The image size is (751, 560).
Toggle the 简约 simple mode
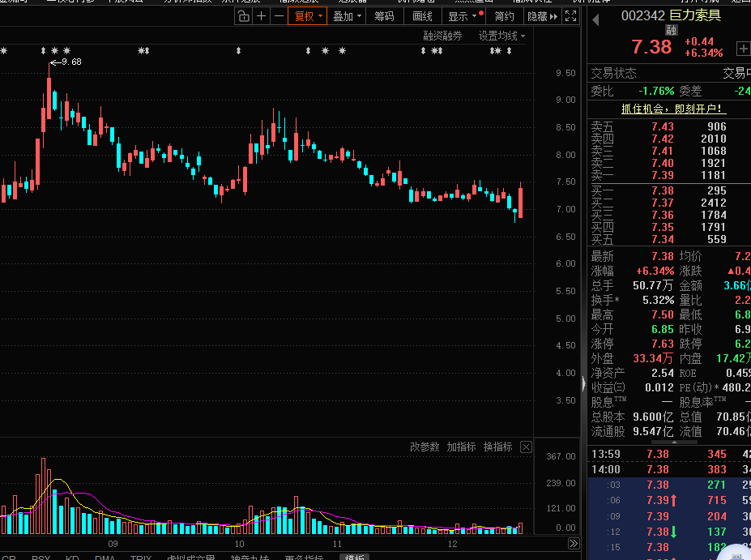click(x=504, y=16)
